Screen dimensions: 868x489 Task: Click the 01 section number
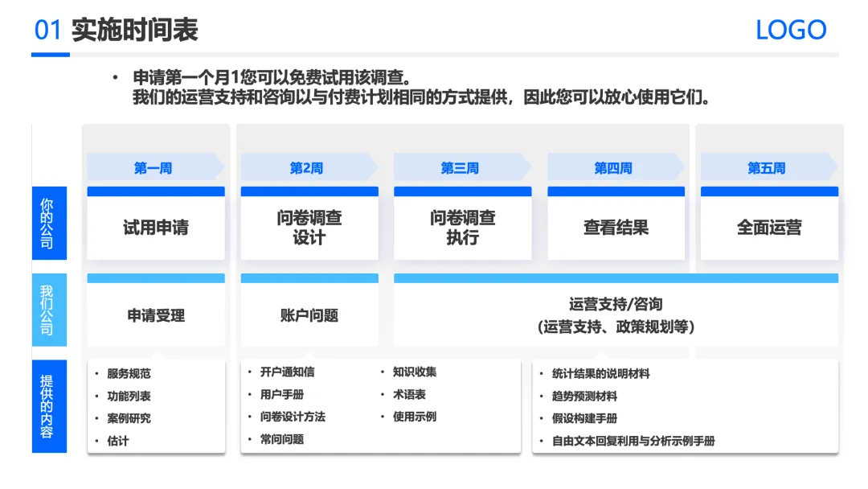pyautogui.click(x=47, y=30)
